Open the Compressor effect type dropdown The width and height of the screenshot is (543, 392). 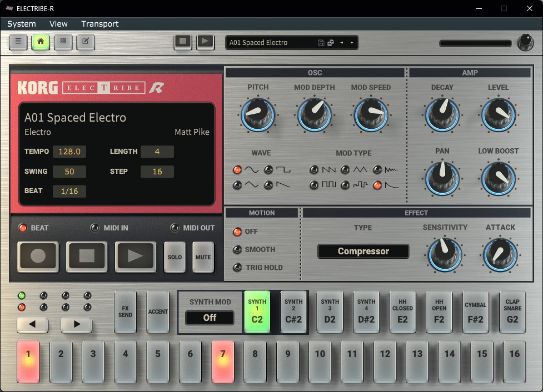(363, 251)
